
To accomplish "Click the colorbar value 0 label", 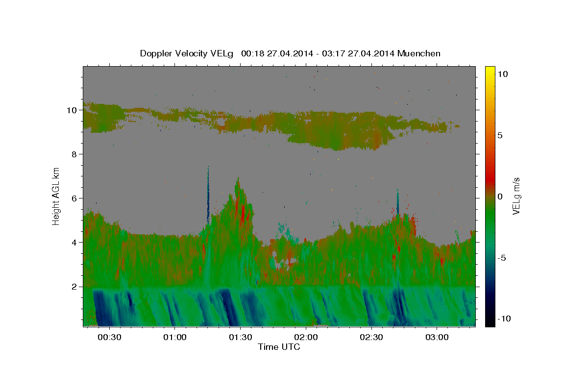I will pyautogui.click(x=500, y=196).
